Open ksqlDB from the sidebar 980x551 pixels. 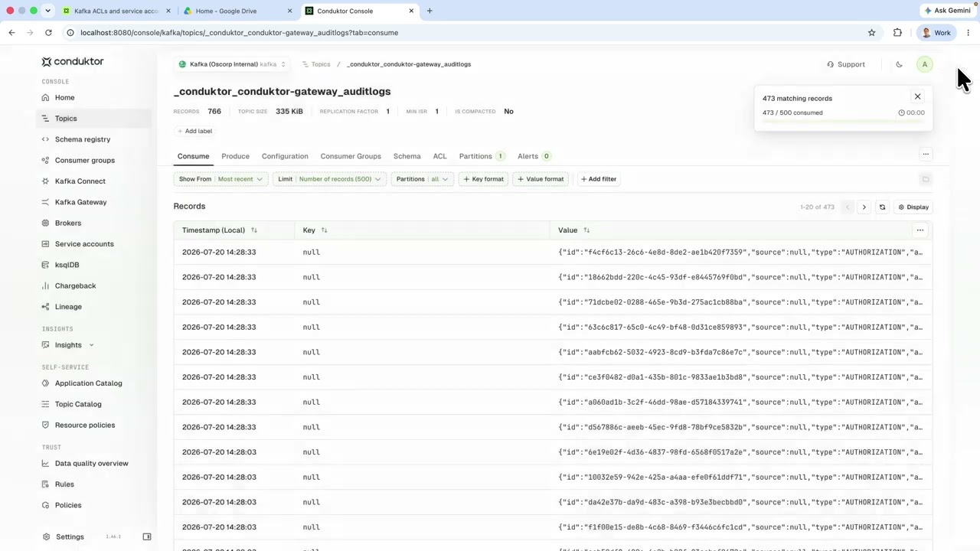point(67,265)
